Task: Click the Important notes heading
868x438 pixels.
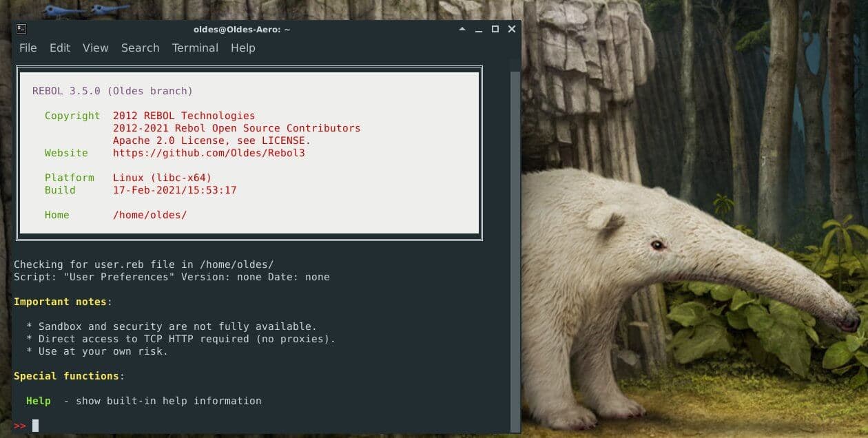Action: (60, 302)
